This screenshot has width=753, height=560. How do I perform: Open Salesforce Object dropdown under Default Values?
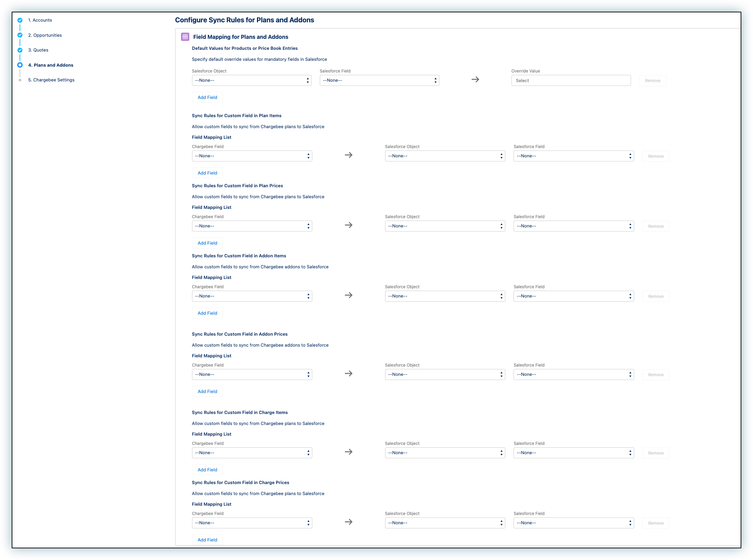pos(251,80)
